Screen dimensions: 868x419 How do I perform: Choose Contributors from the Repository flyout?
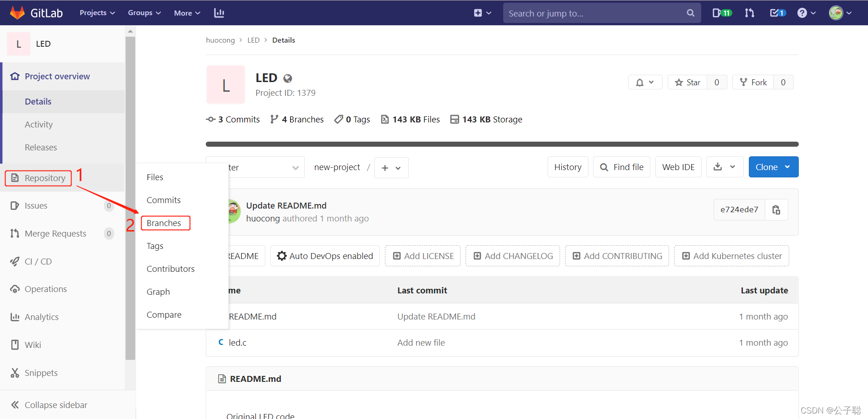[170, 269]
